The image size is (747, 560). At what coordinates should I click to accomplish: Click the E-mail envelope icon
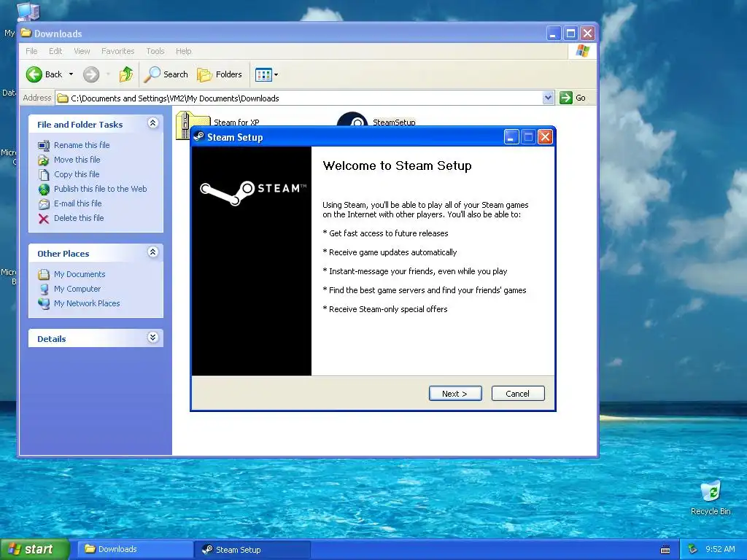[x=44, y=204]
